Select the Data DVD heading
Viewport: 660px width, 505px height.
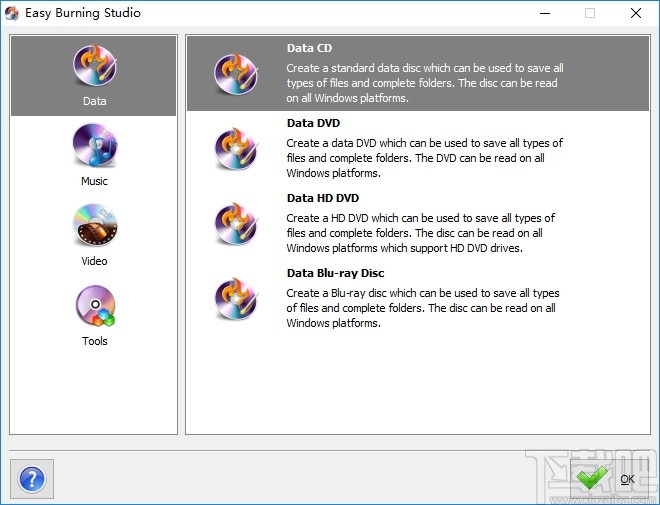pyautogui.click(x=313, y=123)
